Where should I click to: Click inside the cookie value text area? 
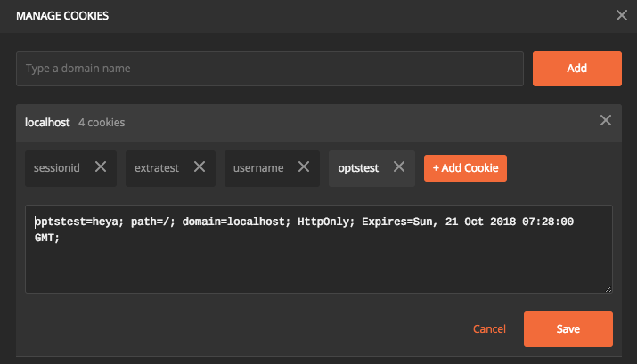(319, 249)
